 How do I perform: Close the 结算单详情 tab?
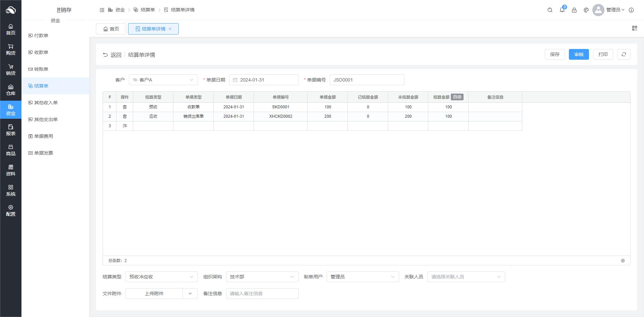170,29
